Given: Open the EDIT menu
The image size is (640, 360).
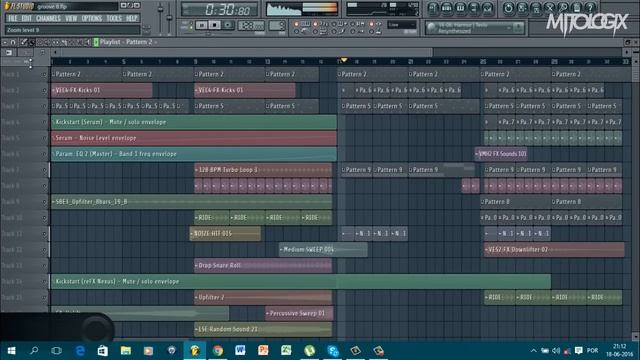Looking at the screenshot, I should (26, 18).
